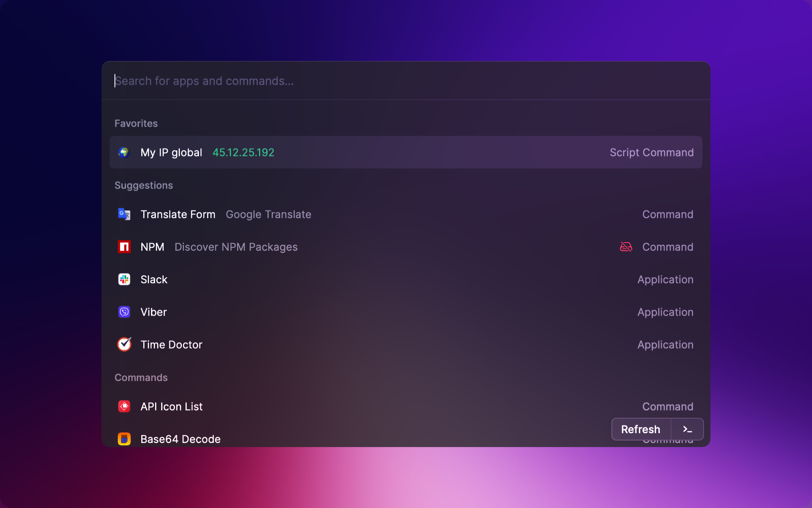Click the Base64 Decode icon
This screenshot has width=812, height=508.
coord(124,439)
